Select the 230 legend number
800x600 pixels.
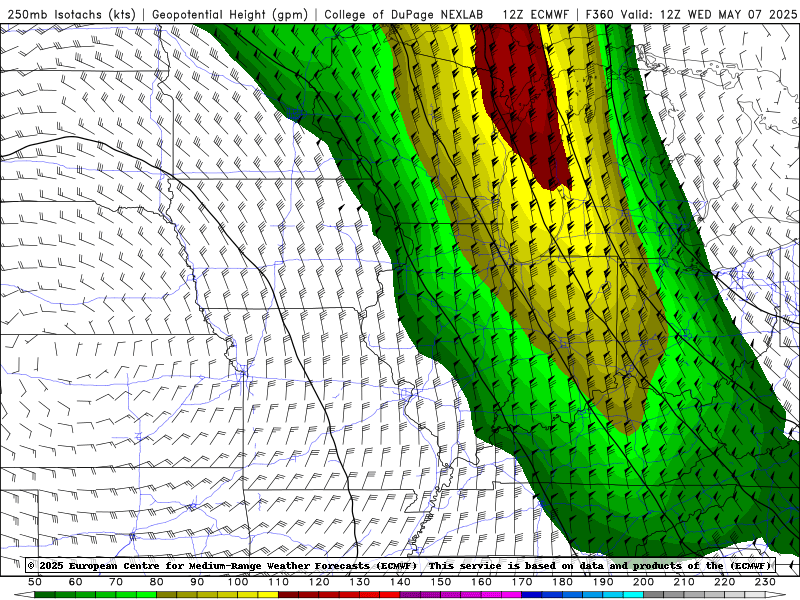coord(765,582)
